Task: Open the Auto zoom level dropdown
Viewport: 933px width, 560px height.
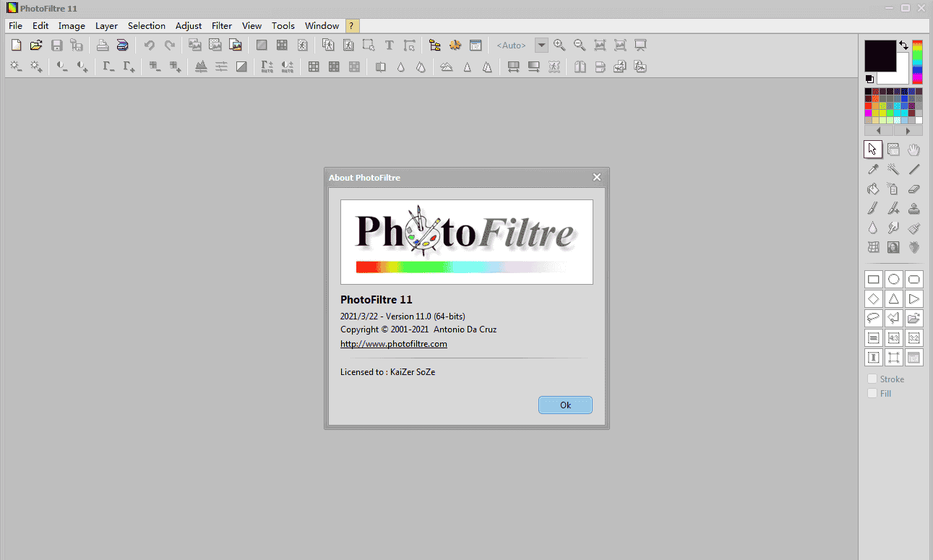Action: coord(541,45)
